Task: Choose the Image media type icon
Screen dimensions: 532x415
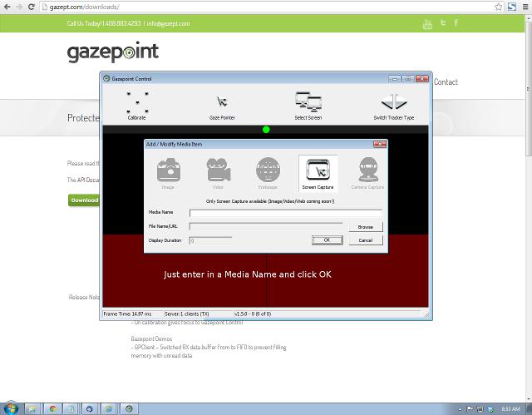Action: click(x=168, y=173)
